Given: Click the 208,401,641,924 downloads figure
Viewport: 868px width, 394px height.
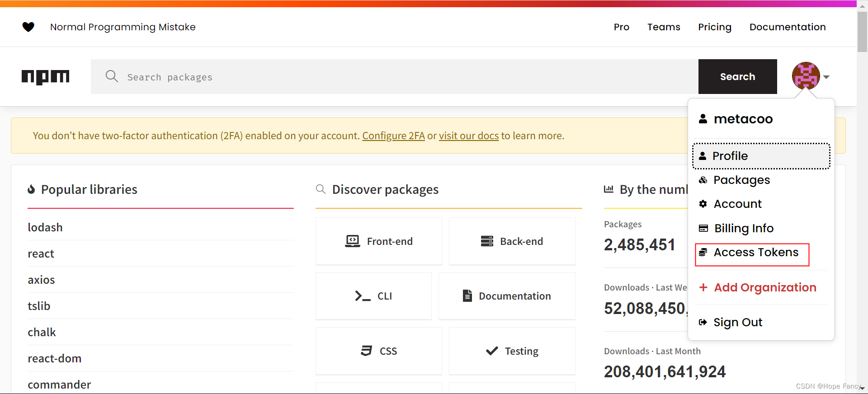Looking at the screenshot, I should [x=665, y=371].
